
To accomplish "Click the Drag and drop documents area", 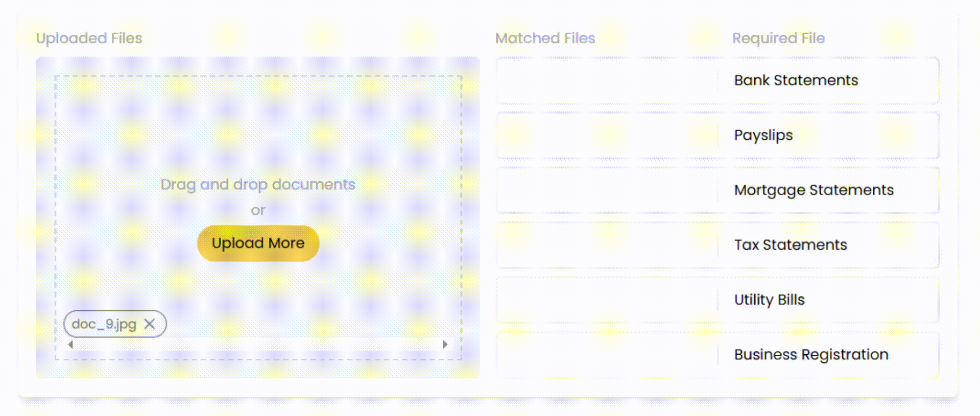I will 258,184.
